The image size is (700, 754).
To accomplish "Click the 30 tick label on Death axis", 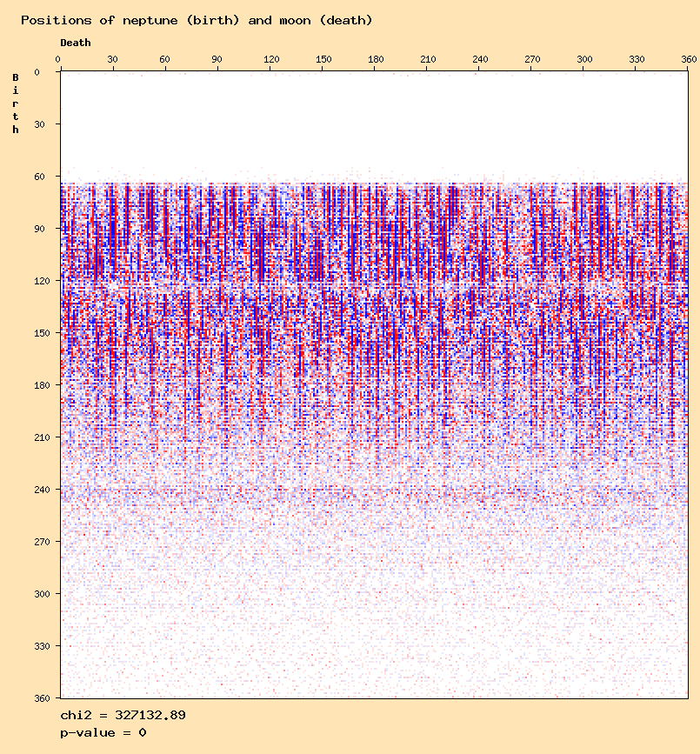I will click(x=112, y=59).
